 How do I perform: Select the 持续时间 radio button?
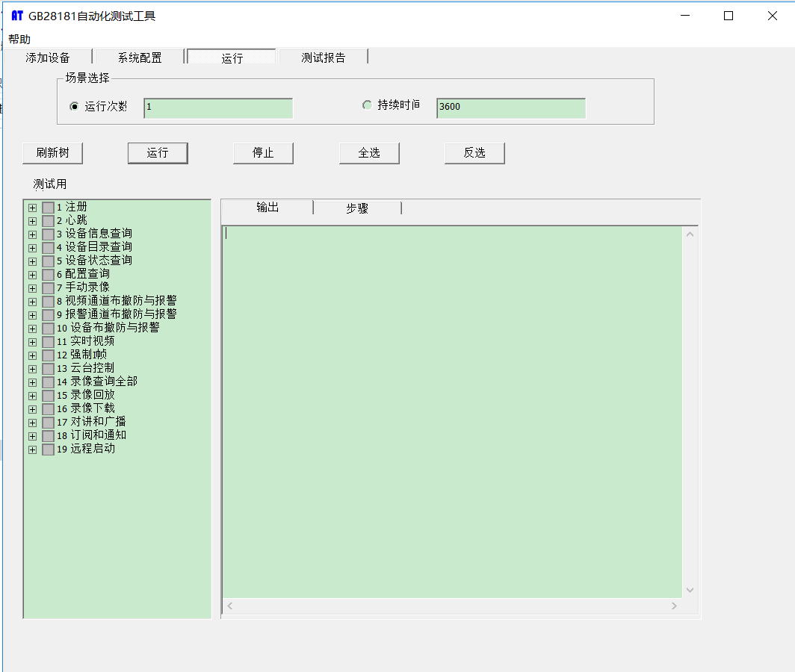coord(367,105)
